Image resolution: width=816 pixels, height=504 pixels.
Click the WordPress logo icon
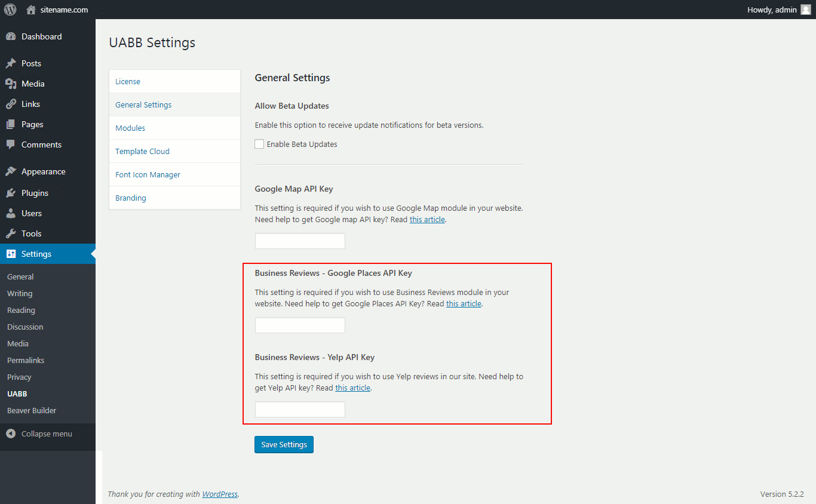(10, 10)
